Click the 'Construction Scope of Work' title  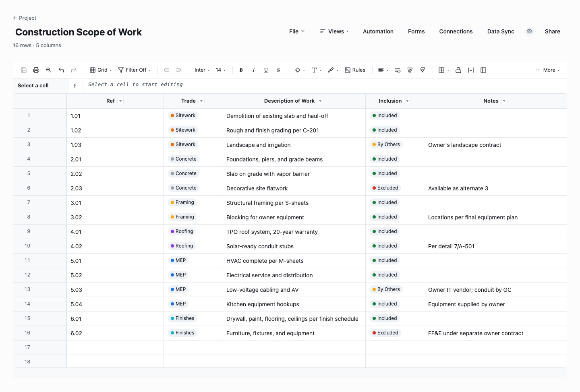(x=79, y=32)
